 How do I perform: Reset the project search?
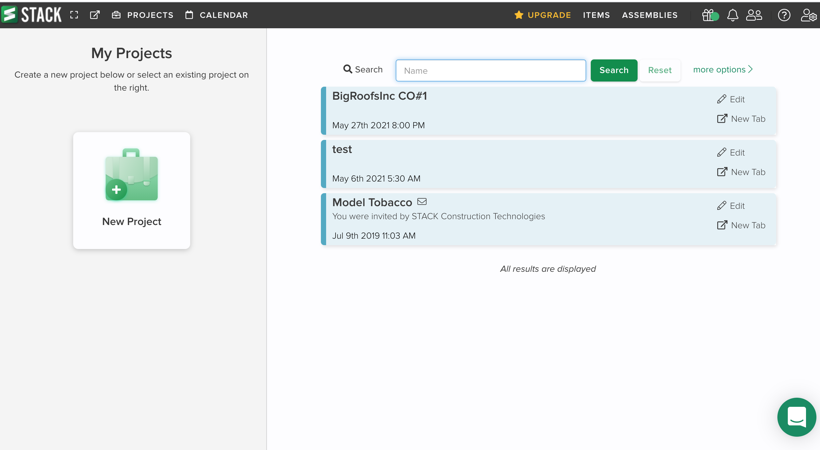tap(660, 70)
